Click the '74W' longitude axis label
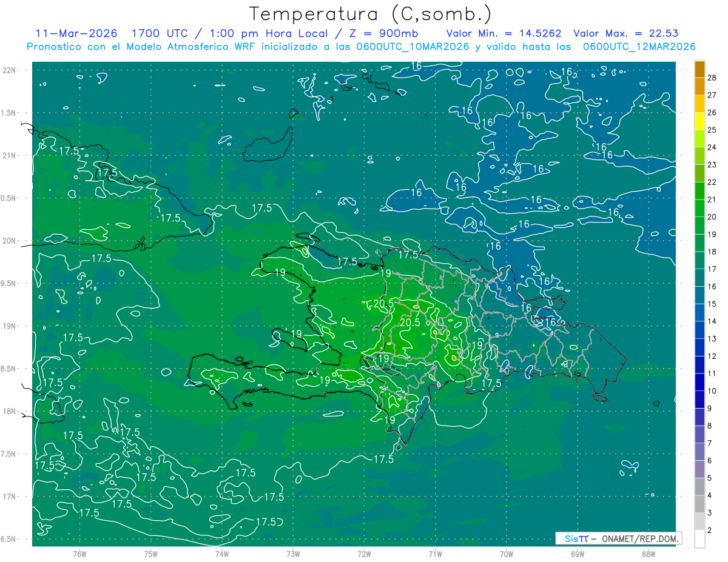This screenshot has height=562, width=728. click(222, 554)
